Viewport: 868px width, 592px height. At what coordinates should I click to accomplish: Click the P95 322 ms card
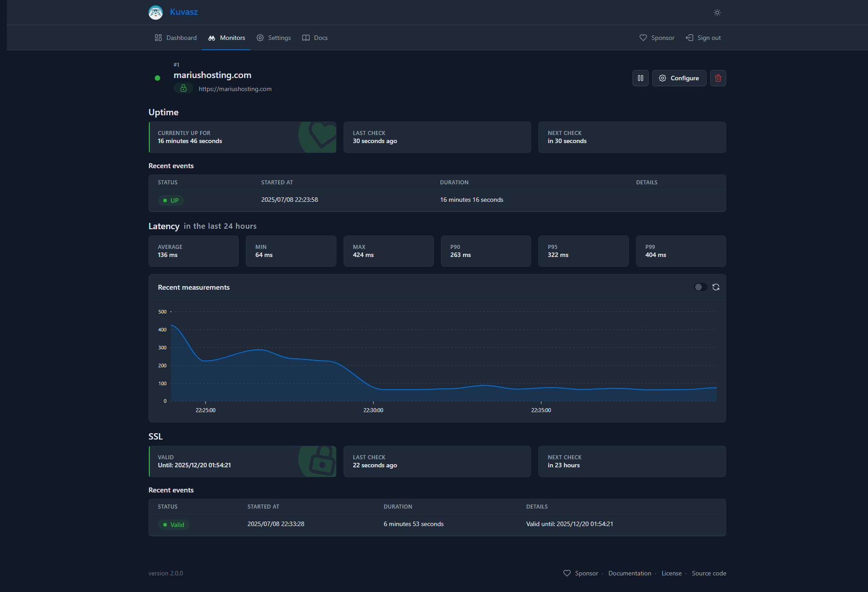(584, 251)
